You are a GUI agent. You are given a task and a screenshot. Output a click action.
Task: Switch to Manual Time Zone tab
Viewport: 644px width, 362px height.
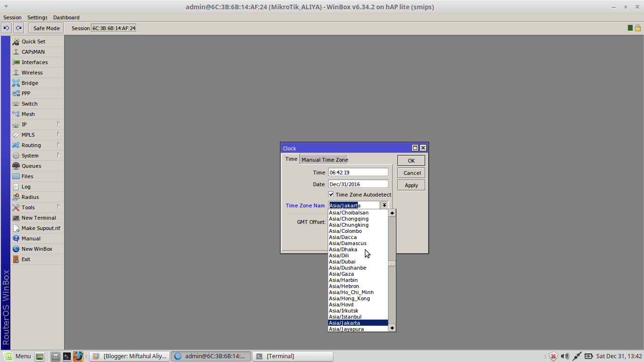pyautogui.click(x=325, y=160)
